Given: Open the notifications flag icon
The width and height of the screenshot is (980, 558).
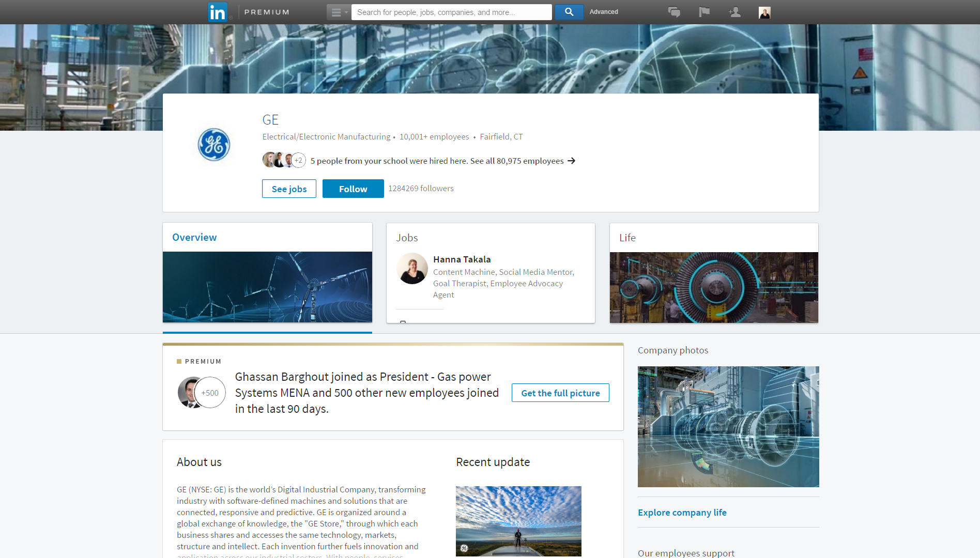Looking at the screenshot, I should coord(704,12).
